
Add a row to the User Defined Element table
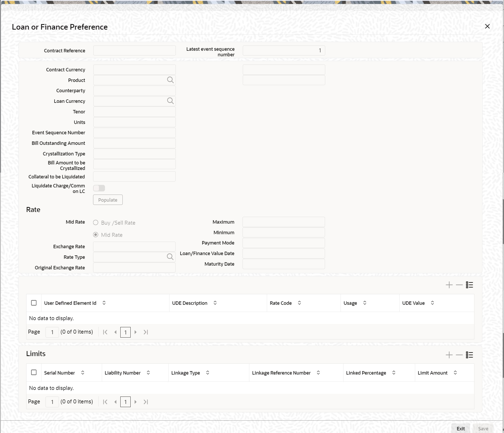pos(449,285)
